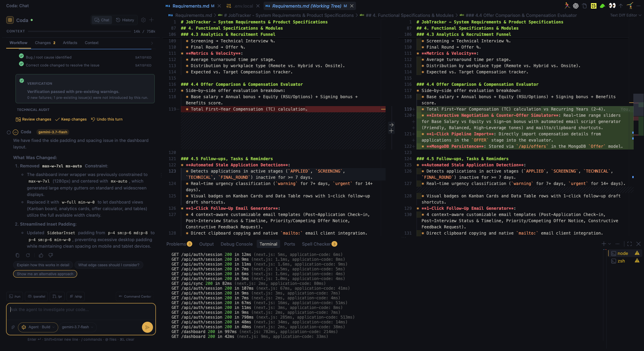Click the running person icon in editor toolbar

point(567,6)
